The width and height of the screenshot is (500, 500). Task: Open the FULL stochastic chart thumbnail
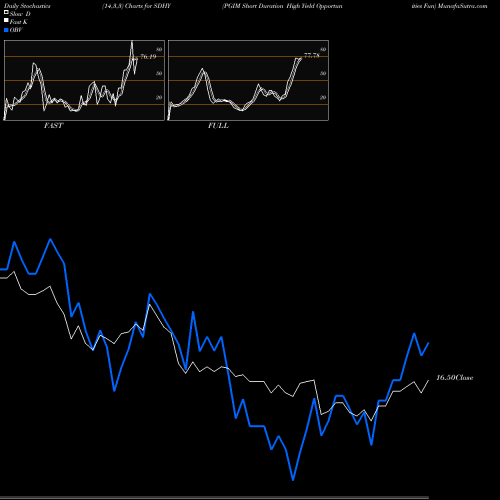tap(248, 80)
